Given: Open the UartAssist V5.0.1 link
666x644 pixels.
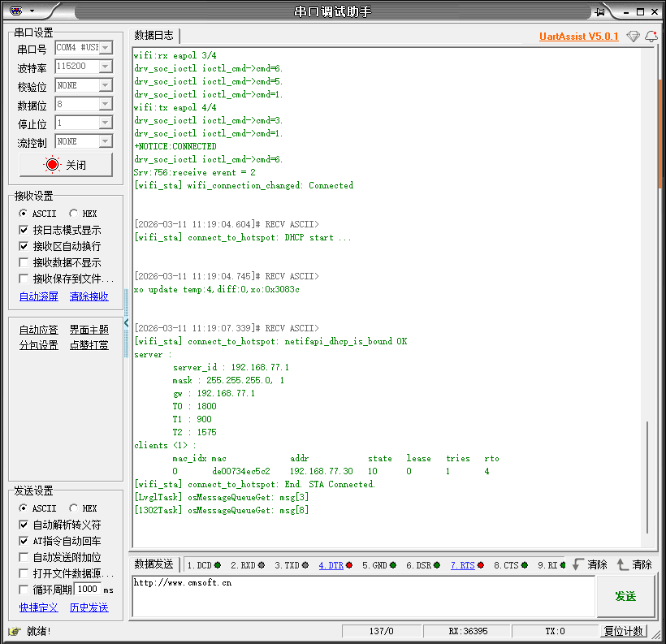Looking at the screenshot, I should pos(578,37).
